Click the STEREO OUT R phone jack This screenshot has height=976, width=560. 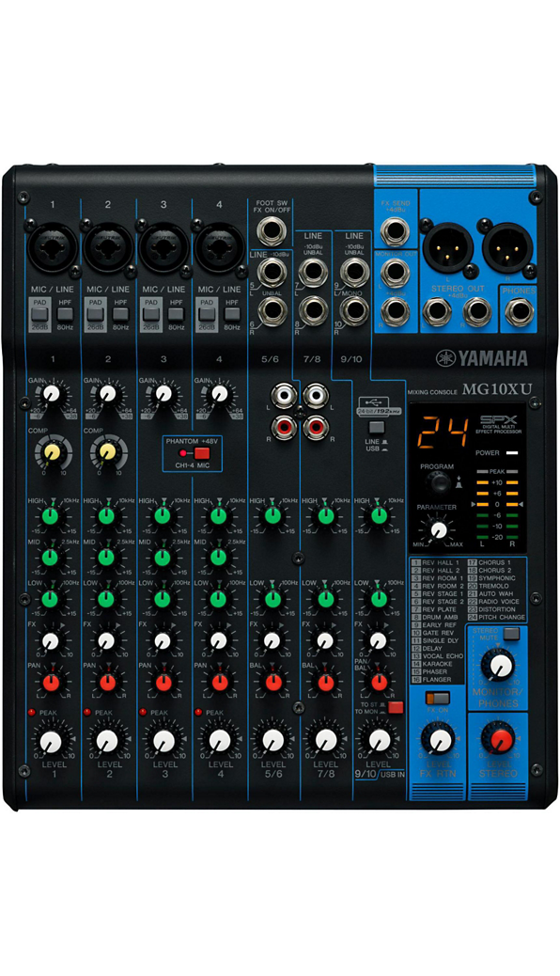point(478,312)
